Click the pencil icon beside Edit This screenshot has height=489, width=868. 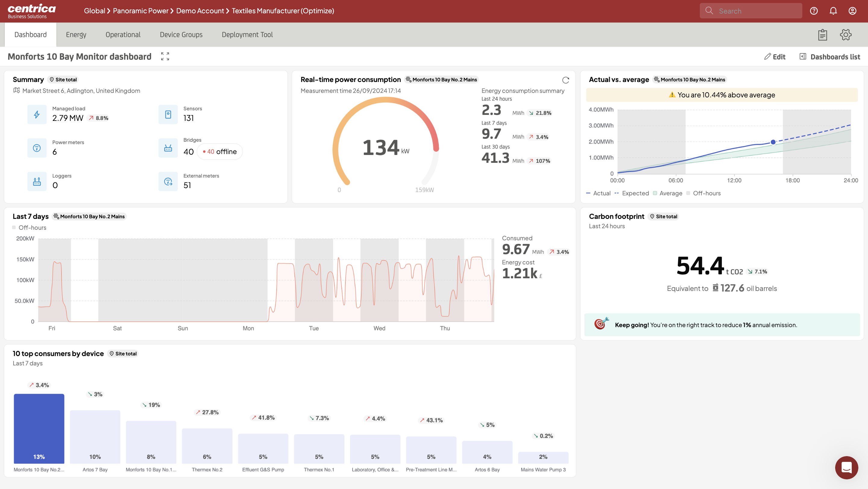tap(767, 57)
